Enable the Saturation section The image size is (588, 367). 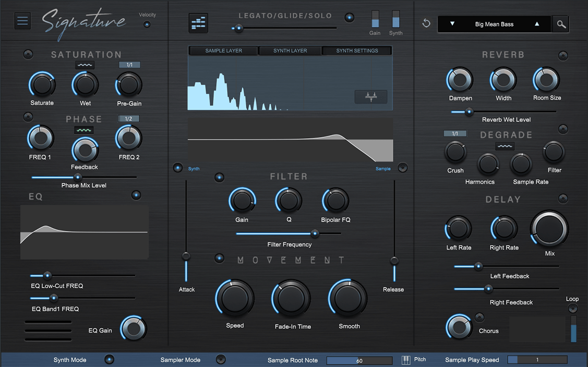[x=28, y=54]
